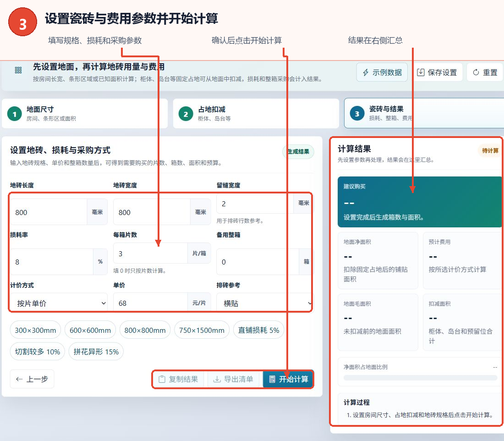Click the left arrow icon of 上一步
This screenshot has height=441, width=504.
coord(19,379)
